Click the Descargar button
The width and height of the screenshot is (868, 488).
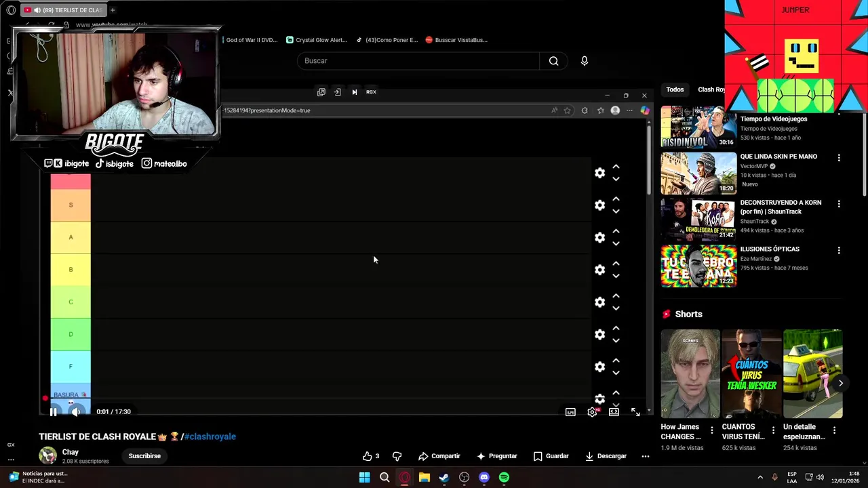click(x=606, y=456)
